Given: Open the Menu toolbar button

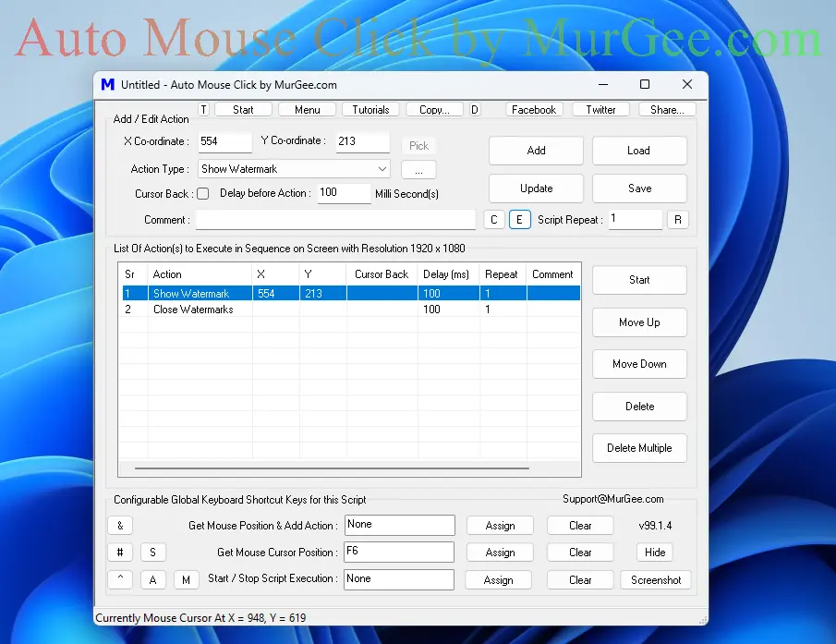Looking at the screenshot, I should (x=307, y=110).
